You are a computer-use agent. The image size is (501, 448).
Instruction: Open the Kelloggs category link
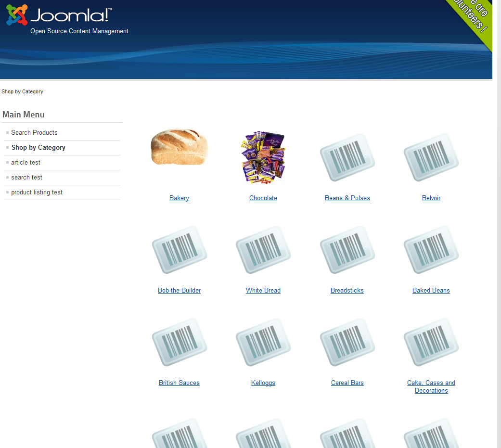point(263,383)
